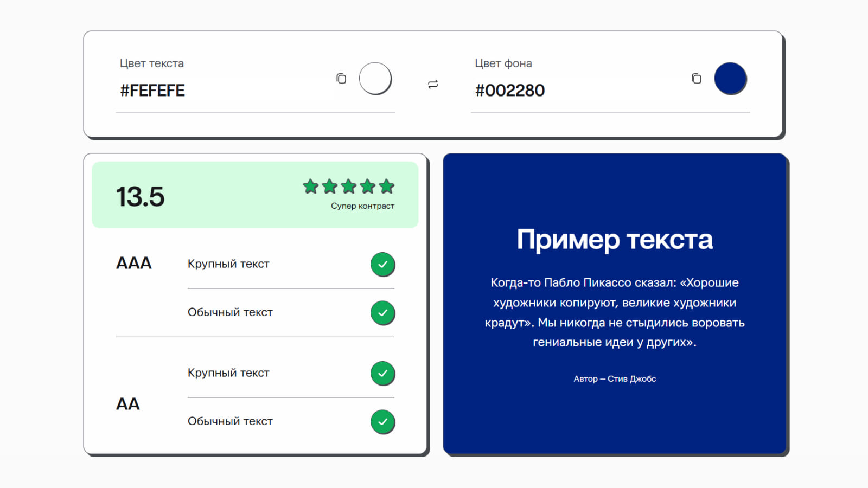Click the «Супер контраст» label
The image size is (868, 488).
362,206
